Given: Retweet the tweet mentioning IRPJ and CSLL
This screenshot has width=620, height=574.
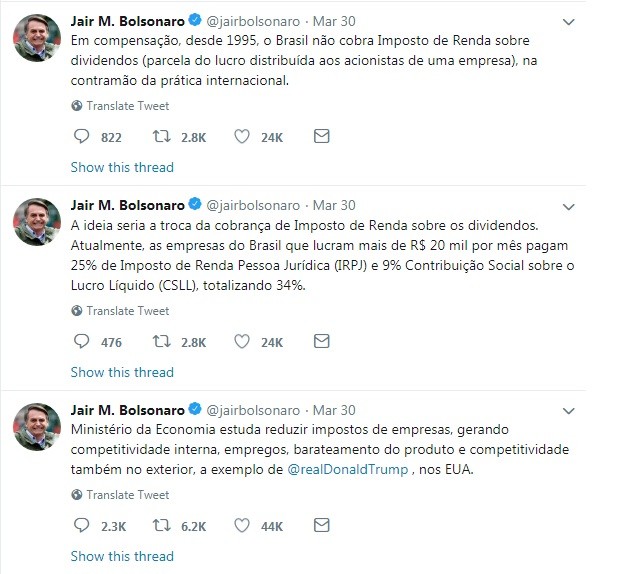Looking at the screenshot, I should click(x=160, y=341).
